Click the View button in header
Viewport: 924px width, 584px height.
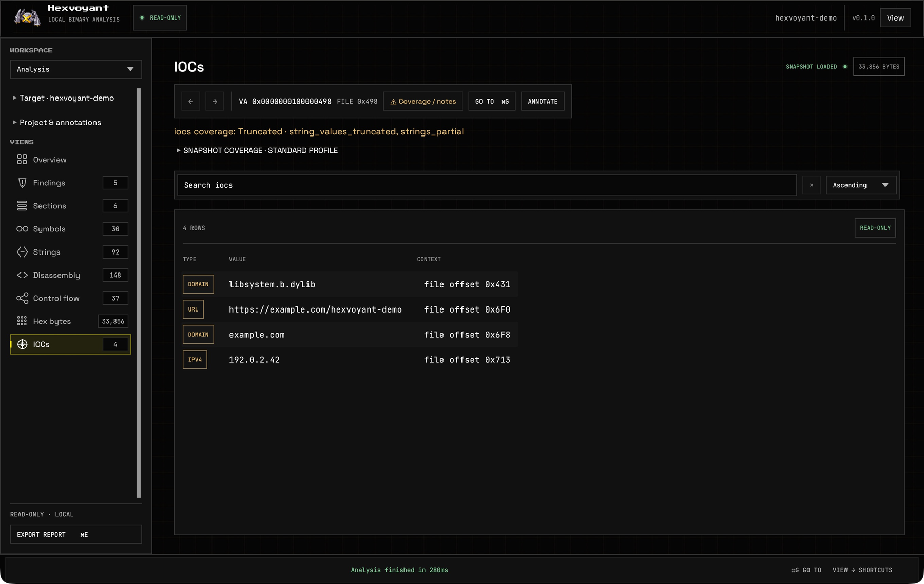click(x=895, y=18)
